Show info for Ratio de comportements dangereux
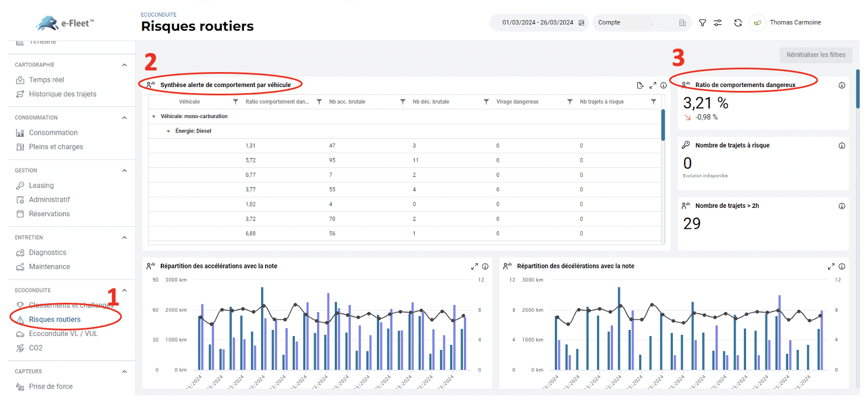This screenshot has height=407, width=868. point(841,85)
